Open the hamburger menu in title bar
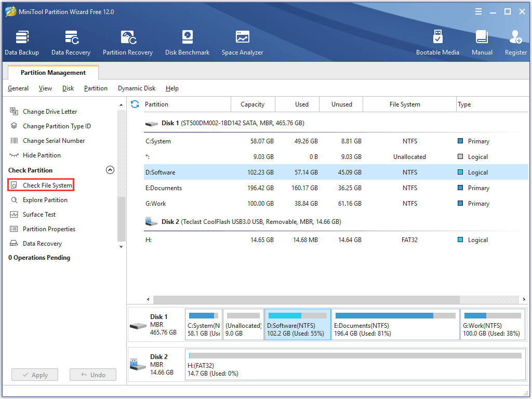The image size is (532, 399). tap(478, 11)
